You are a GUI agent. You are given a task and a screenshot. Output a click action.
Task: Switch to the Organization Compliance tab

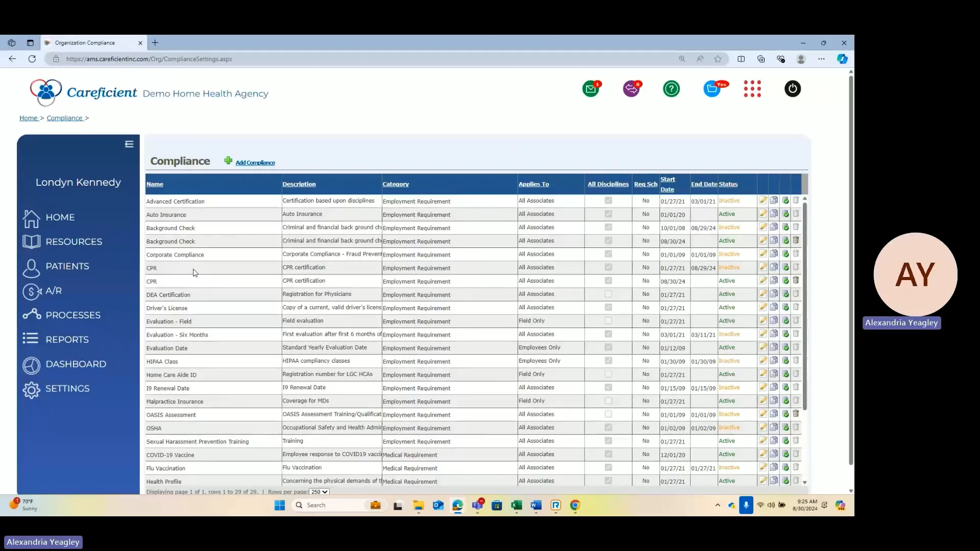pos(85,43)
